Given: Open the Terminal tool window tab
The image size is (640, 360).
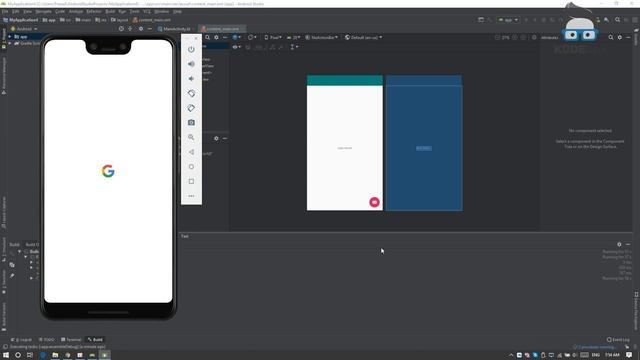Looking at the screenshot, I should 71,340.
